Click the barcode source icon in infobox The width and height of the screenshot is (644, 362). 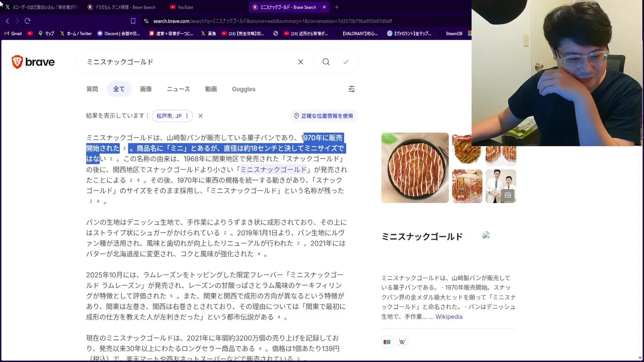387,342
